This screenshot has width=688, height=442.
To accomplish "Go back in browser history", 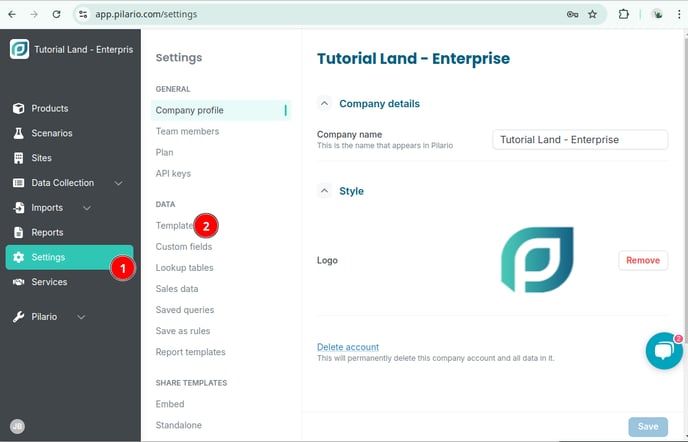I will (12, 14).
